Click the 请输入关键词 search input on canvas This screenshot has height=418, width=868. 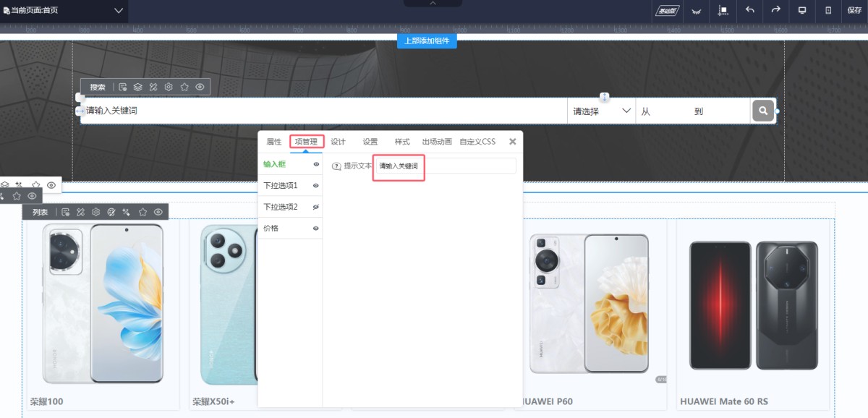(x=323, y=111)
